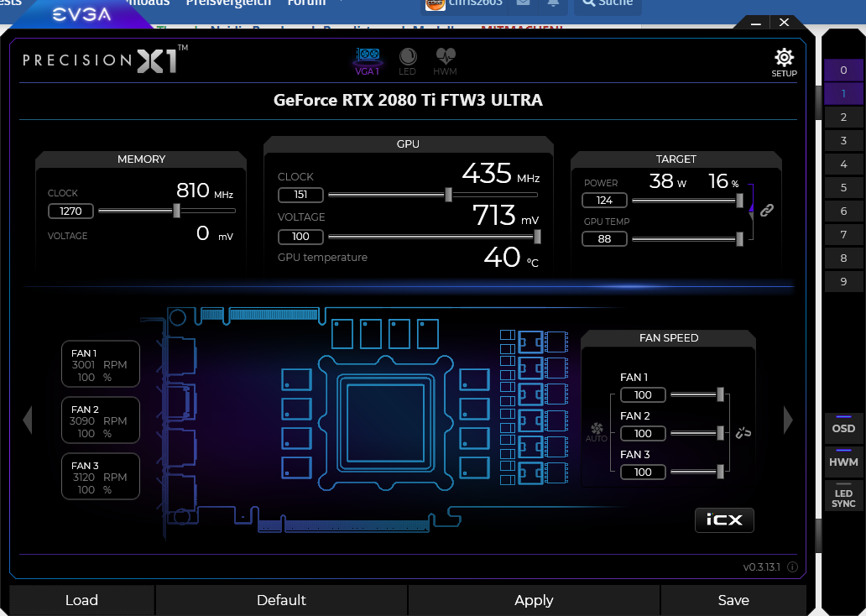Select the VGA 1 graphics card tab

pos(368,61)
